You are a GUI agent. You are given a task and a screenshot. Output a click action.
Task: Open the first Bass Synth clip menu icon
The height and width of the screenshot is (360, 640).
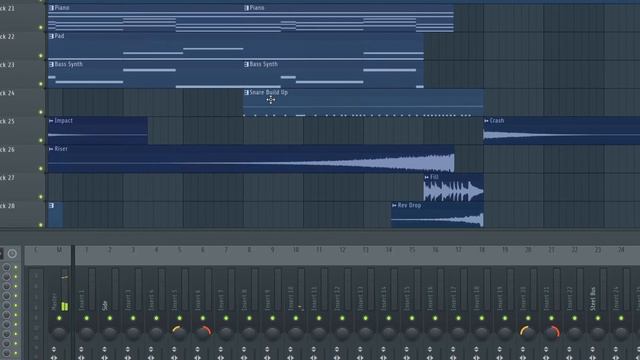pyautogui.click(x=51, y=64)
